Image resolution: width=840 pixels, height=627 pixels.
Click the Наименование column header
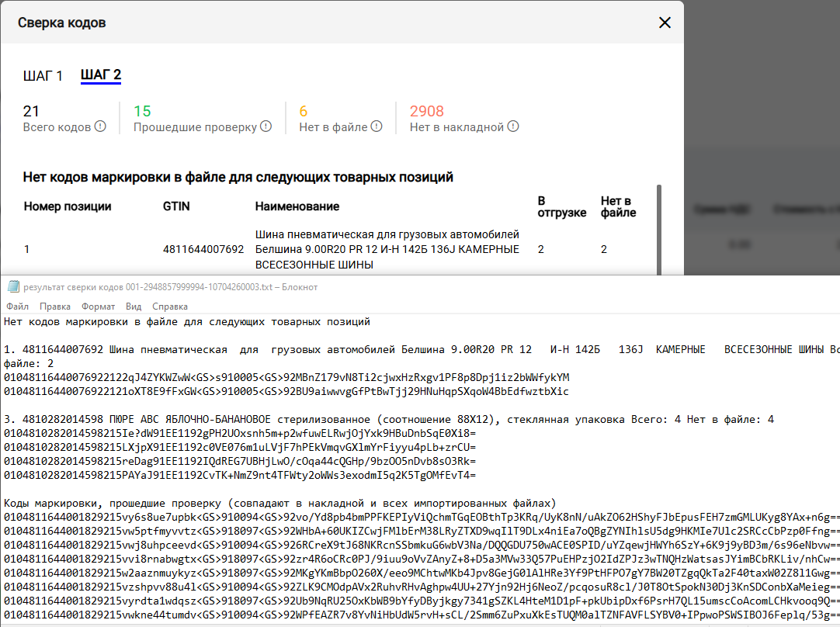point(297,206)
